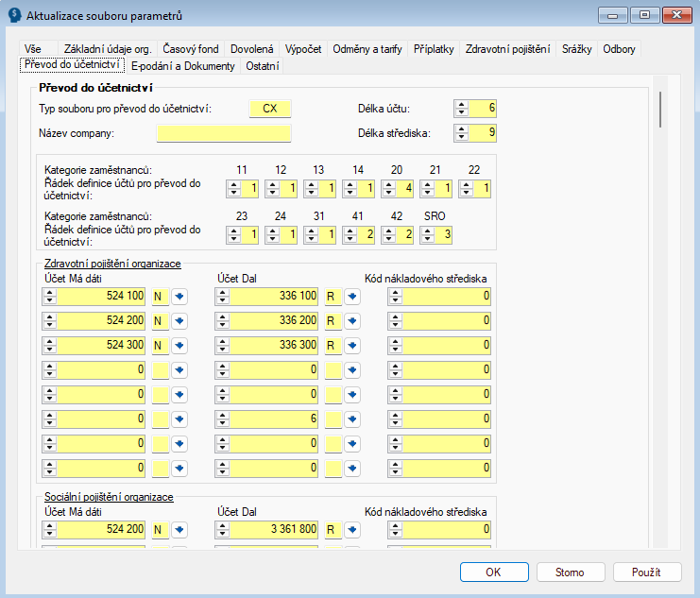Click cost center code field in social insurance row
Viewport: 700px width, 598px height.
point(439,530)
